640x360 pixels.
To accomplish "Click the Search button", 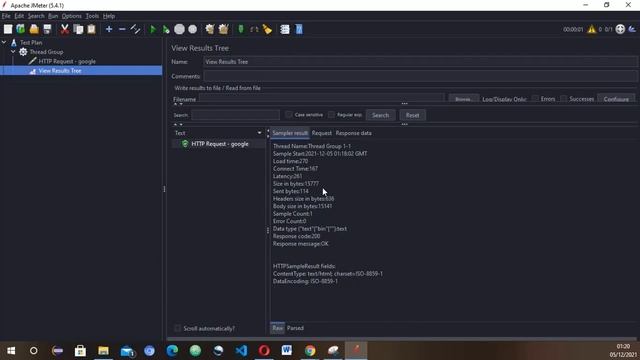I will pos(380,115).
